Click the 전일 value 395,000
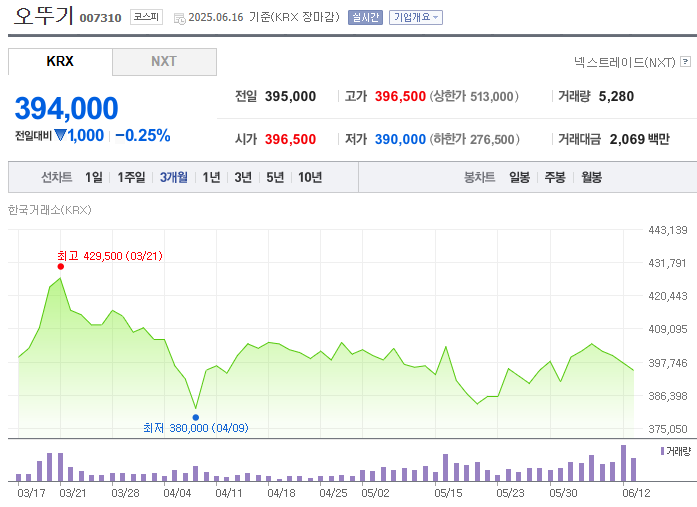697x507 pixels. [290, 96]
